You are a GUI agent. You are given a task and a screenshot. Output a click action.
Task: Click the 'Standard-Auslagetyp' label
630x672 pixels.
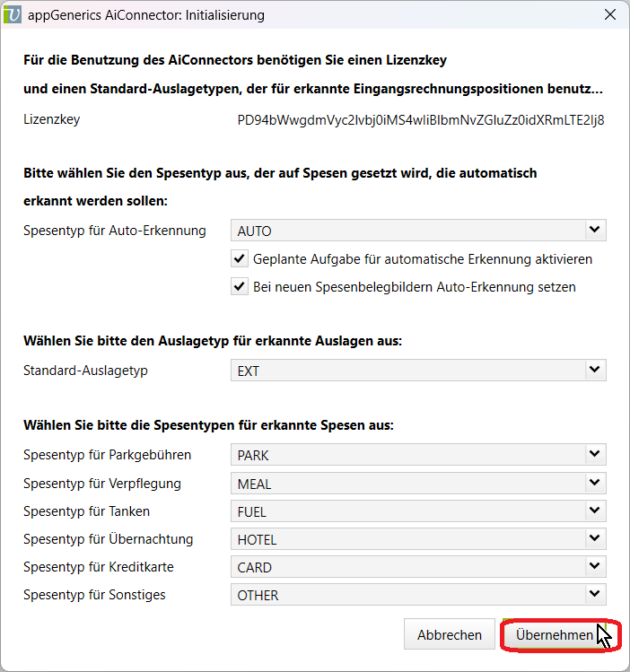(x=85, y=371)
